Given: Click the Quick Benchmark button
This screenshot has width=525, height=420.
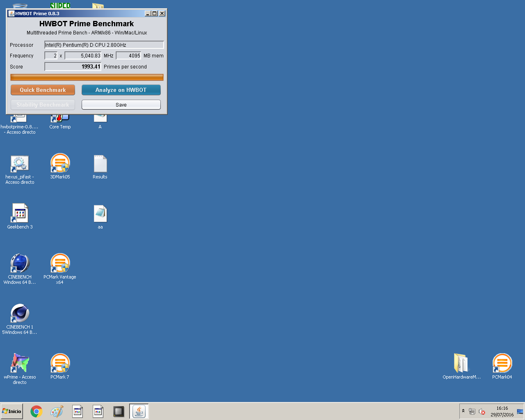Looking at the screenshot, I should 43,90.
